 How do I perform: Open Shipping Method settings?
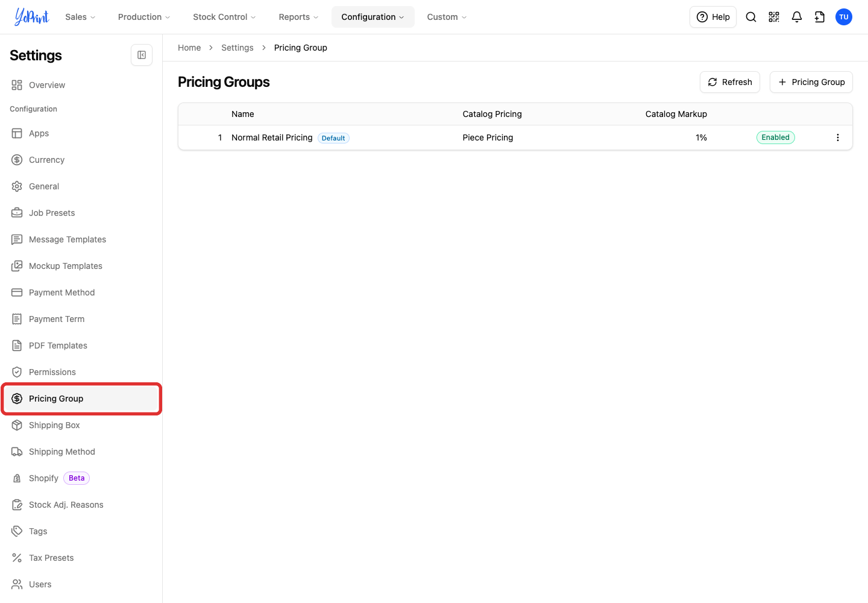[x=81, y=452]
